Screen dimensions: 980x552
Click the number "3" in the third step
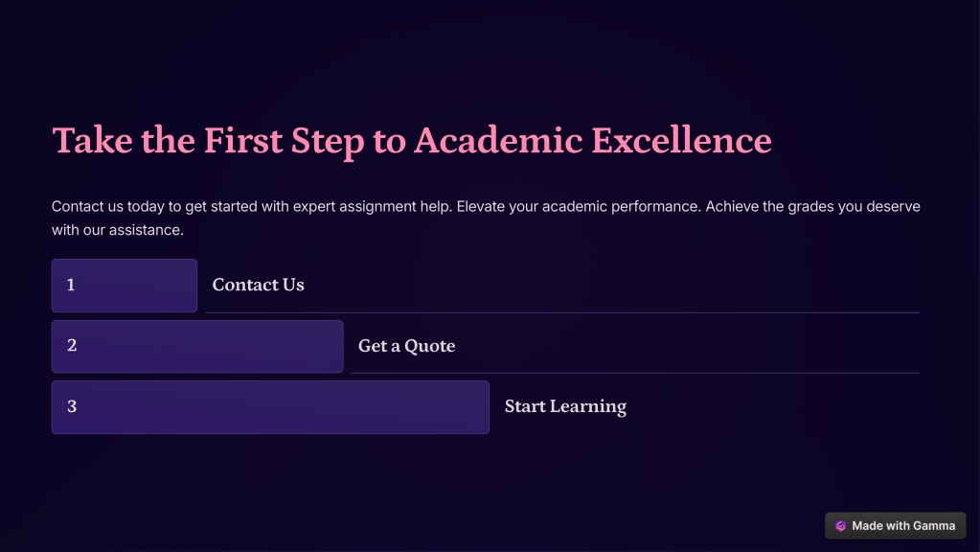(72, 406)
